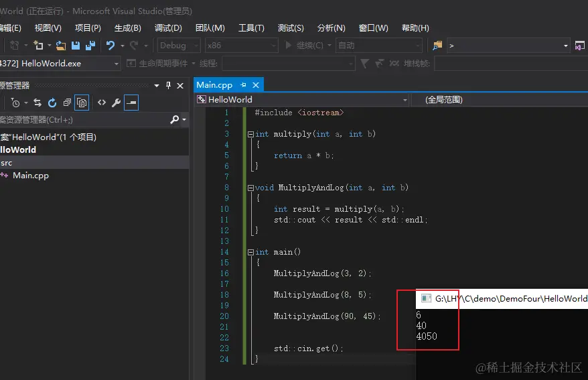
Task: Click the Sync with Active Document arrows icon
Action: click(37, 103)
